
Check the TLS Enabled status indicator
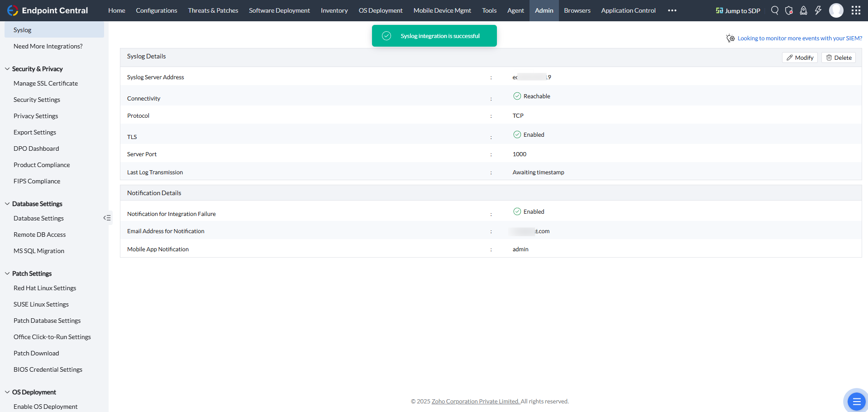pyautogui.click(x=517, y=134)
